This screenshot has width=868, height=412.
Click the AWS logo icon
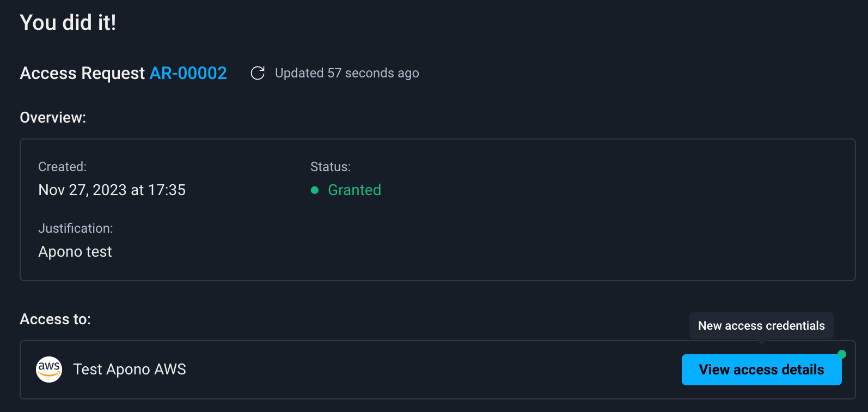click(49, 369)
